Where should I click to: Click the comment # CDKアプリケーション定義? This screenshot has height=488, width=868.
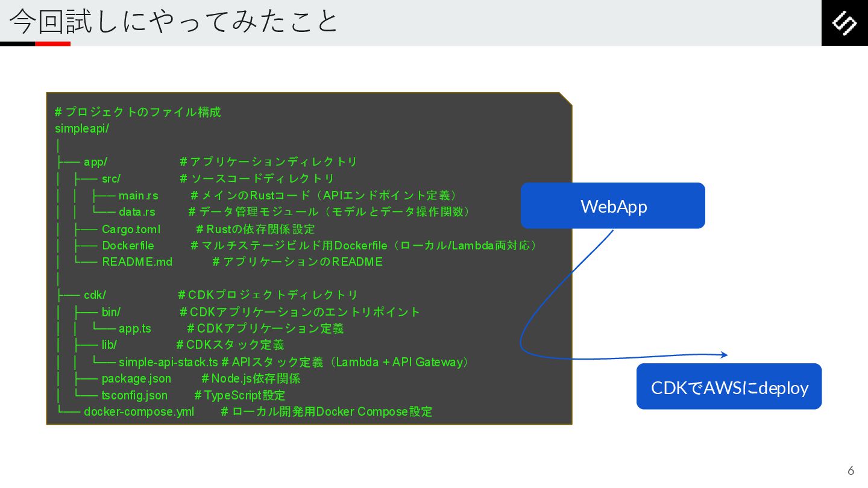(266, 329)
